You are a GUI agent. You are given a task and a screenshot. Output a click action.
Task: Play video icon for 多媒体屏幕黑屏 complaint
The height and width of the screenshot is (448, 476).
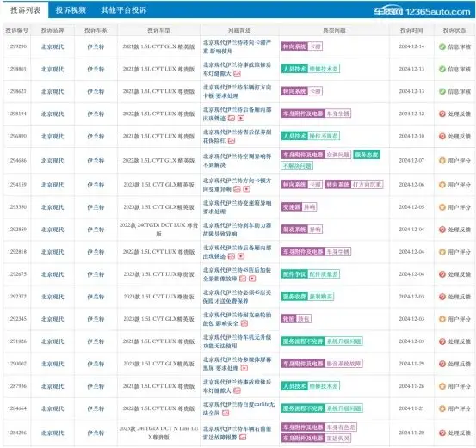[x=244, y=368]
